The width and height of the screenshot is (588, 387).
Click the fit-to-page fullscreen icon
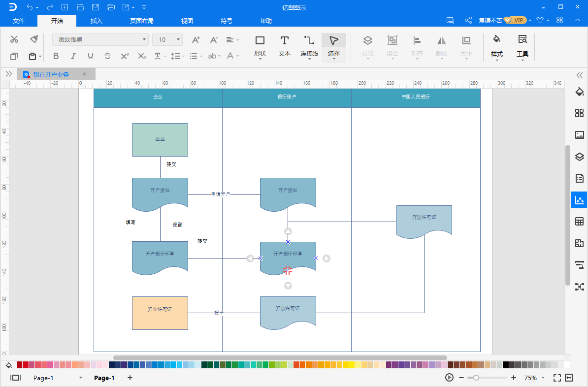click(557, 378)
